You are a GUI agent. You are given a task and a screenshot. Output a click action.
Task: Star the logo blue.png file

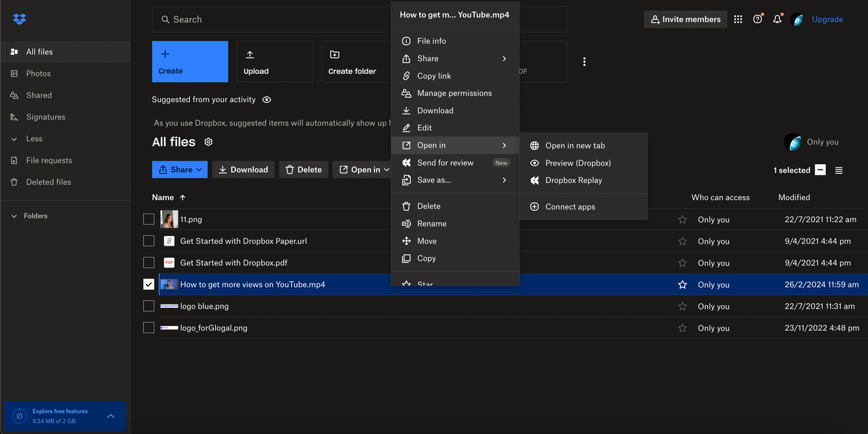pos(683,307)
